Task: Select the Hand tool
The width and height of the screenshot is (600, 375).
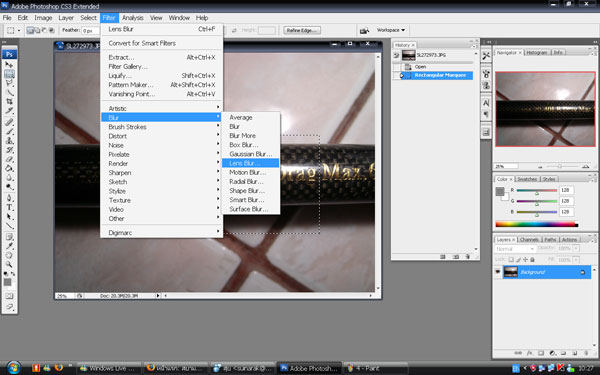Action: tap(9, 255)
